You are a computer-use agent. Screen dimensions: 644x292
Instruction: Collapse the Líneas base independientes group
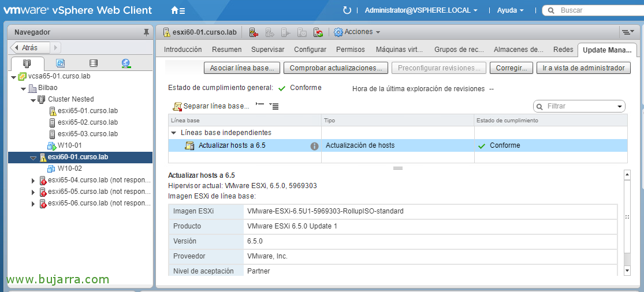coord(174,133)
